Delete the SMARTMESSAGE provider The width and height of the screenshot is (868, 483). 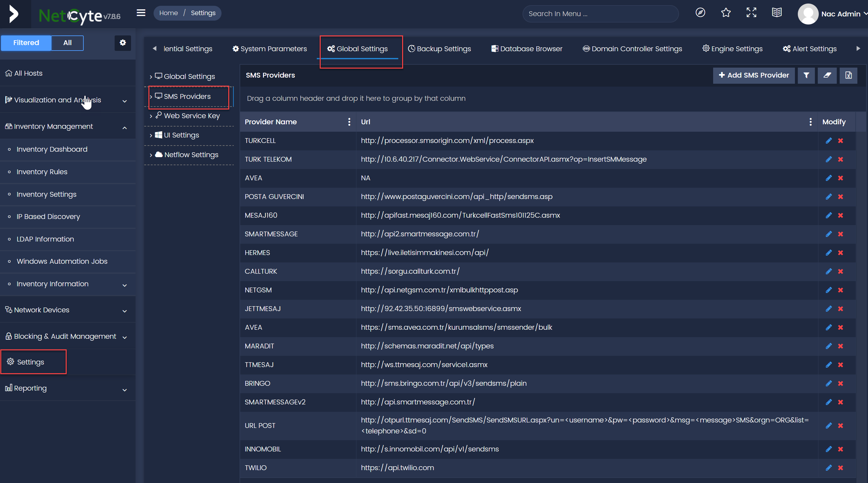[x=840, y=234]
